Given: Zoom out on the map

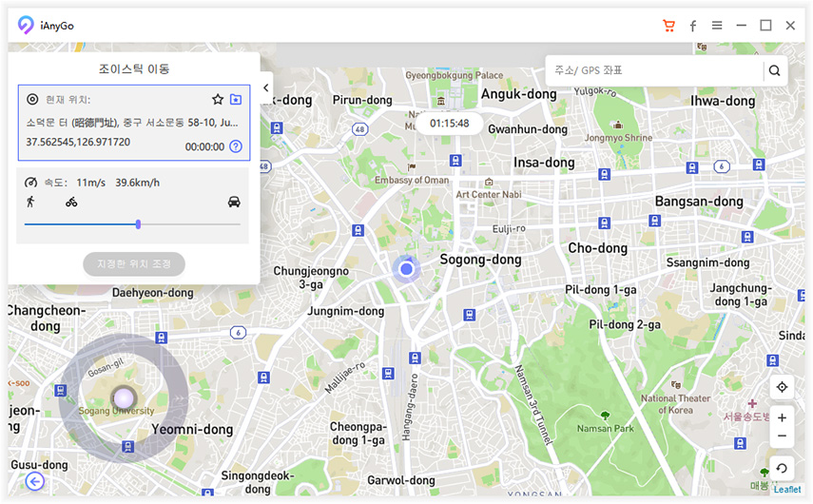Looking at the screenshot, I should (x=782, y=436).
